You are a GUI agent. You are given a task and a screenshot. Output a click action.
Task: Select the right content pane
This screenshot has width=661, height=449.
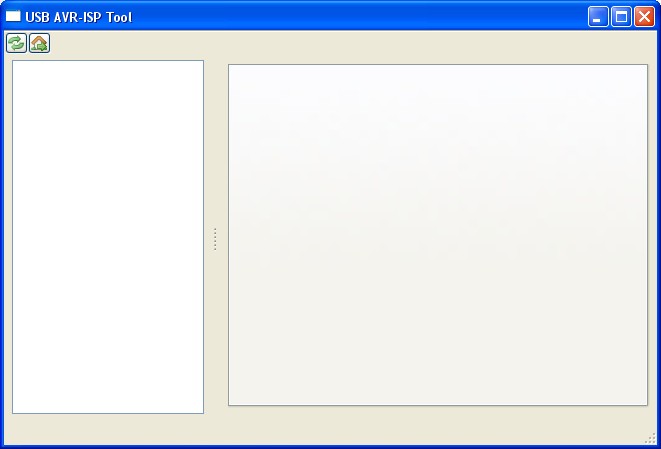(438, 235)
